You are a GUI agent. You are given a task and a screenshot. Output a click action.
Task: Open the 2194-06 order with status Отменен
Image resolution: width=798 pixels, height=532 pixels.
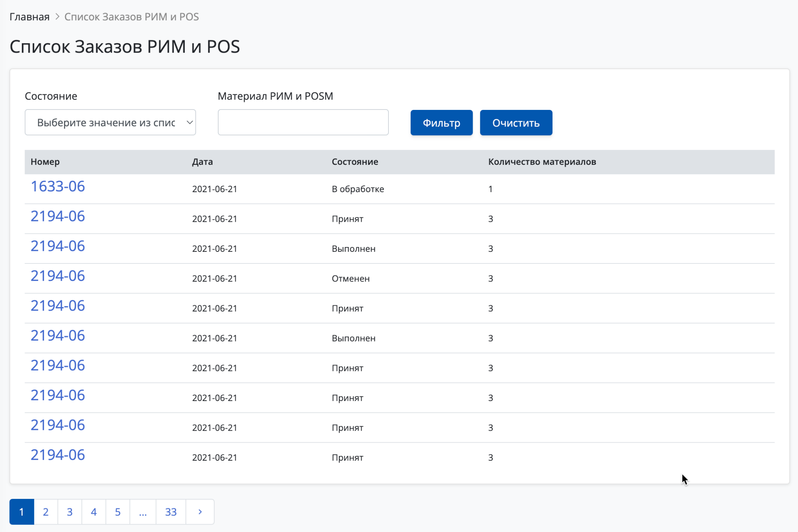[x=58, y=276]
